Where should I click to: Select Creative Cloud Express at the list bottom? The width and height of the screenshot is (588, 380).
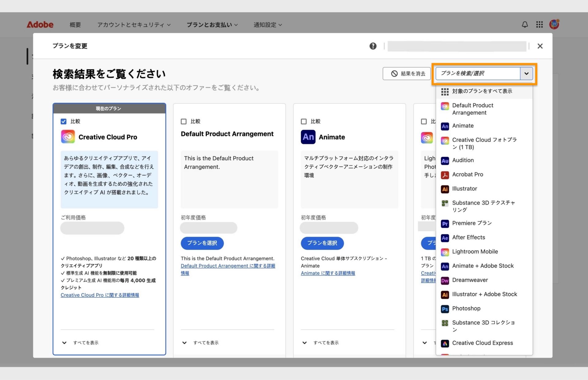(x=483, y=343)
